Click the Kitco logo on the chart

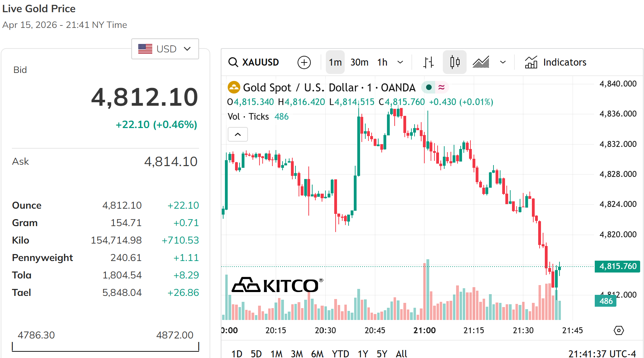tap(277, 285)
